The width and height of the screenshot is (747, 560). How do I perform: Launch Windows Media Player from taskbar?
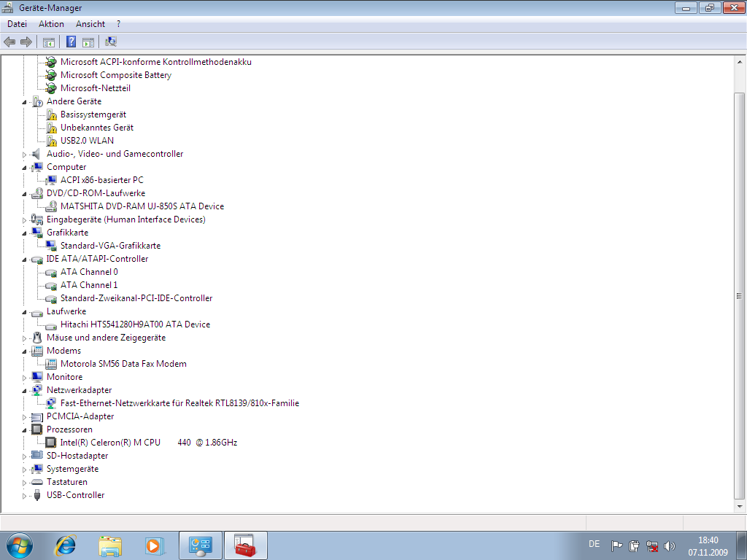point(155,545)
